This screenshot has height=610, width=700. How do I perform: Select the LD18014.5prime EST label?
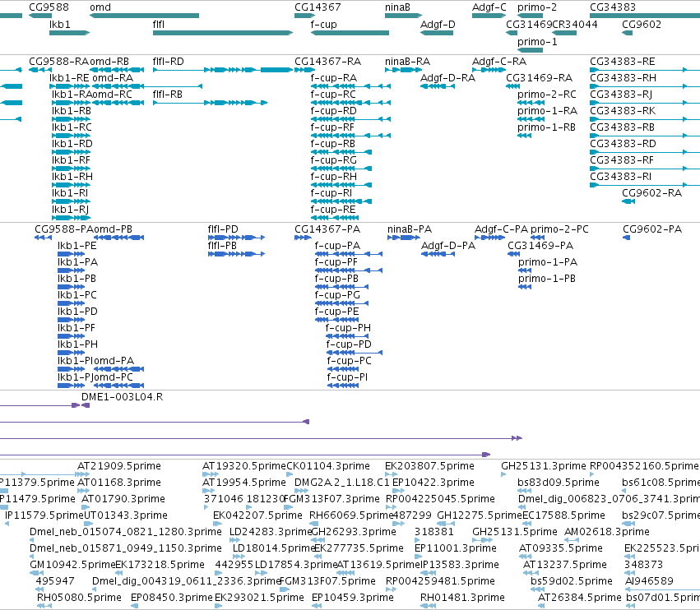tap(274, 548)
